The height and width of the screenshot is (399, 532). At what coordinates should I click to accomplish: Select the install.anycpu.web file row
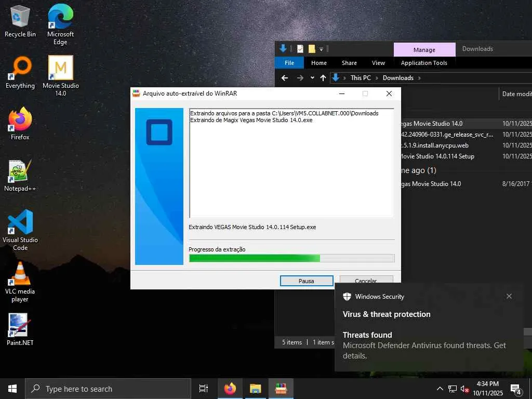[x=465, y=145]
